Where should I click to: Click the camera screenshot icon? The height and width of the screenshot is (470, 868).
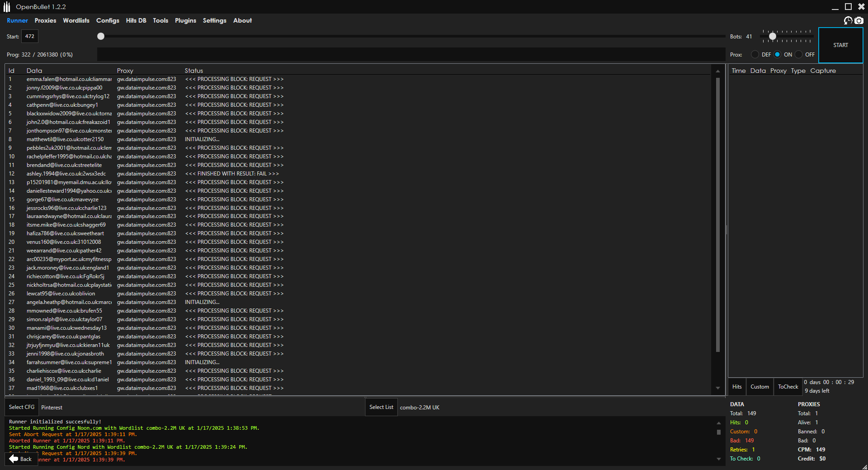(859, 21)
